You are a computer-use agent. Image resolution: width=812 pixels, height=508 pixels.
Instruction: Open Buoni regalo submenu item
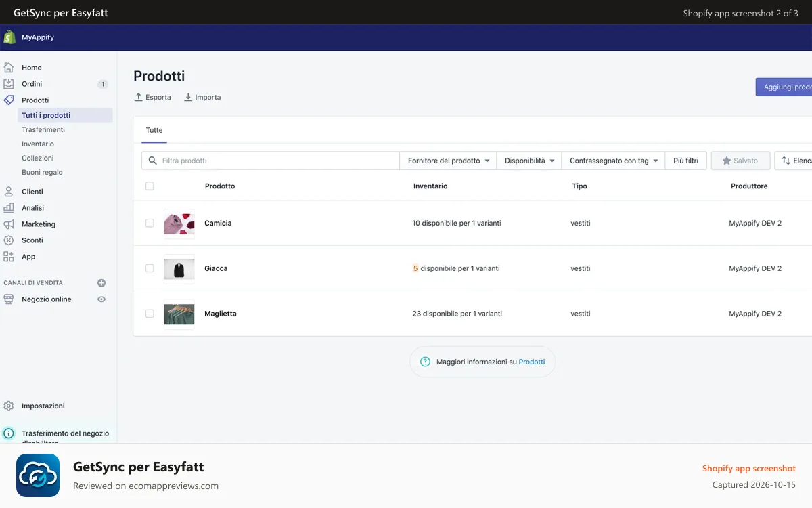point(42,172)
